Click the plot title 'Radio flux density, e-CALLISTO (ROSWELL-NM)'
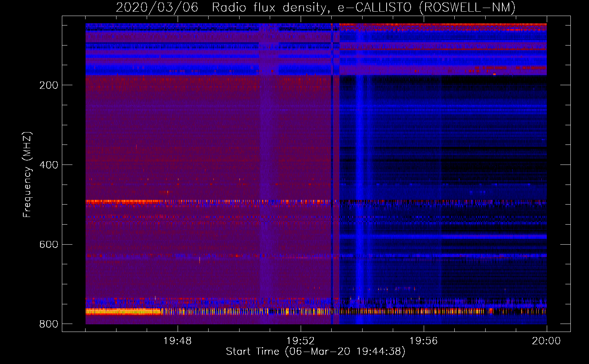The height and width of the screenshot is (364, 589). point(364,7)
